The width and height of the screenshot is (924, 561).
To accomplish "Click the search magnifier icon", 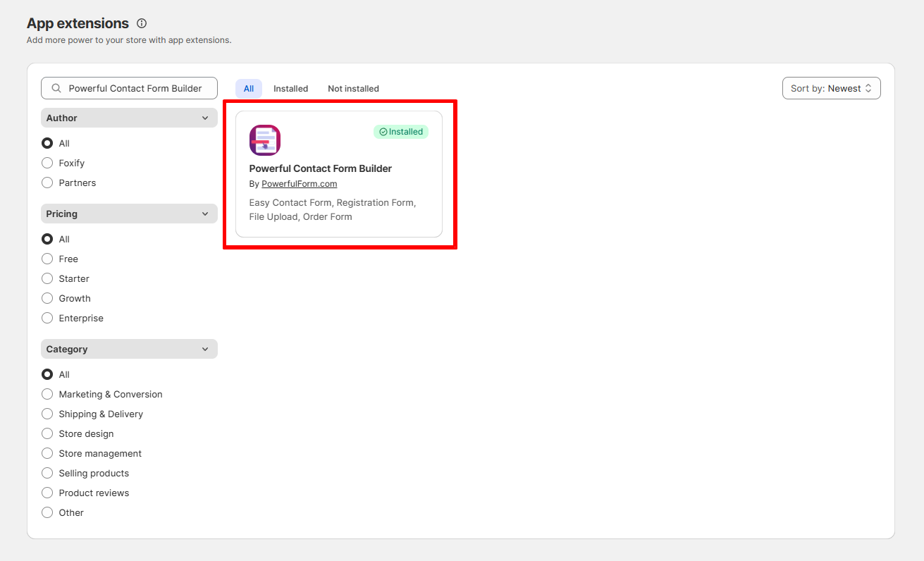I will point(56,88).
